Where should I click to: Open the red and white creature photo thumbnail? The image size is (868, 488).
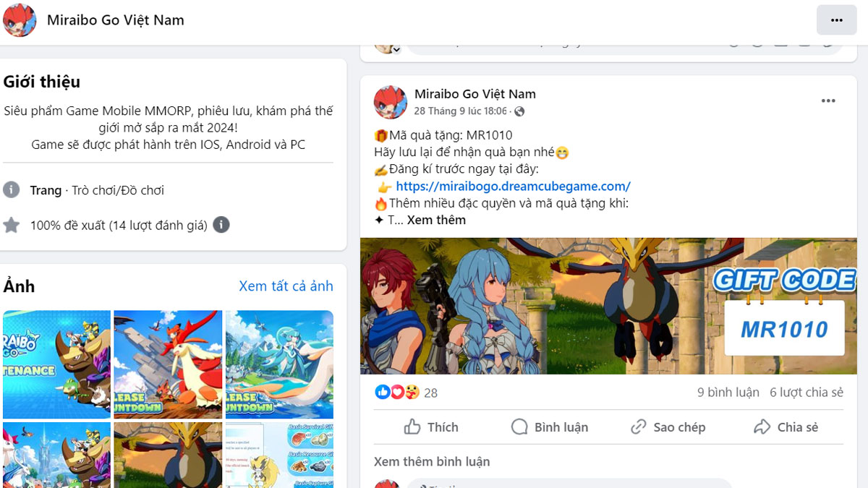pyautogui.click(x=168, y=364)
